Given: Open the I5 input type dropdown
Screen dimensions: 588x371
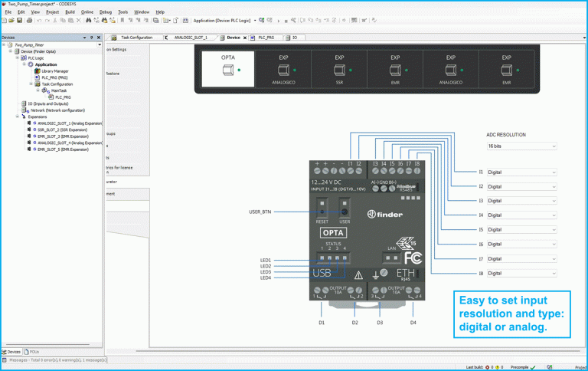Looking at the screenshot, I should pyautogui.click(x=521, y=230).
